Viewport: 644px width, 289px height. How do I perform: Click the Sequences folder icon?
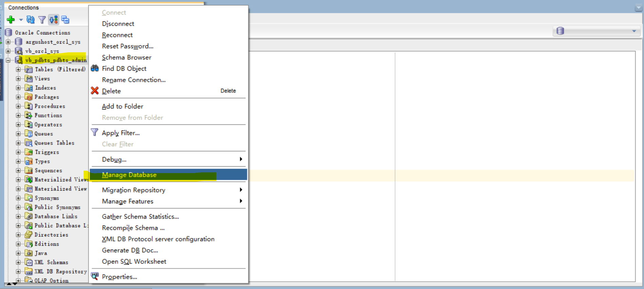(29, 170)
